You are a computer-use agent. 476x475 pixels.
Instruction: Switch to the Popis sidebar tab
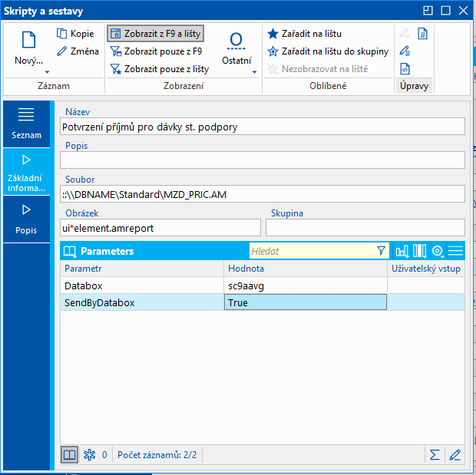click(26, 219)
